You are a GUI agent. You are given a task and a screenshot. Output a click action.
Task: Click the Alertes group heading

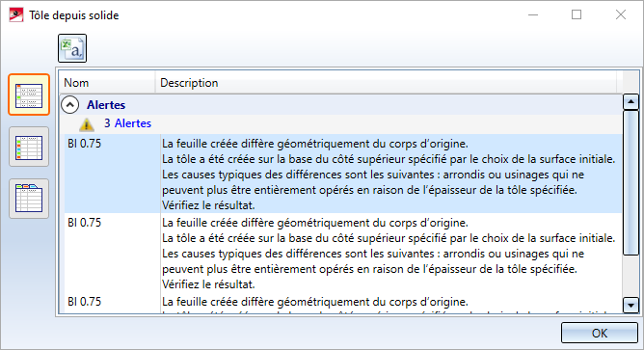click(x=106, y=105)
